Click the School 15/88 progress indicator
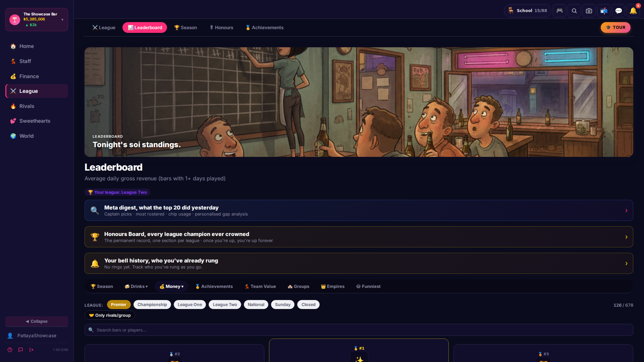Image resolution: width=644 pixels, height=362 pixels. [528, 11]
